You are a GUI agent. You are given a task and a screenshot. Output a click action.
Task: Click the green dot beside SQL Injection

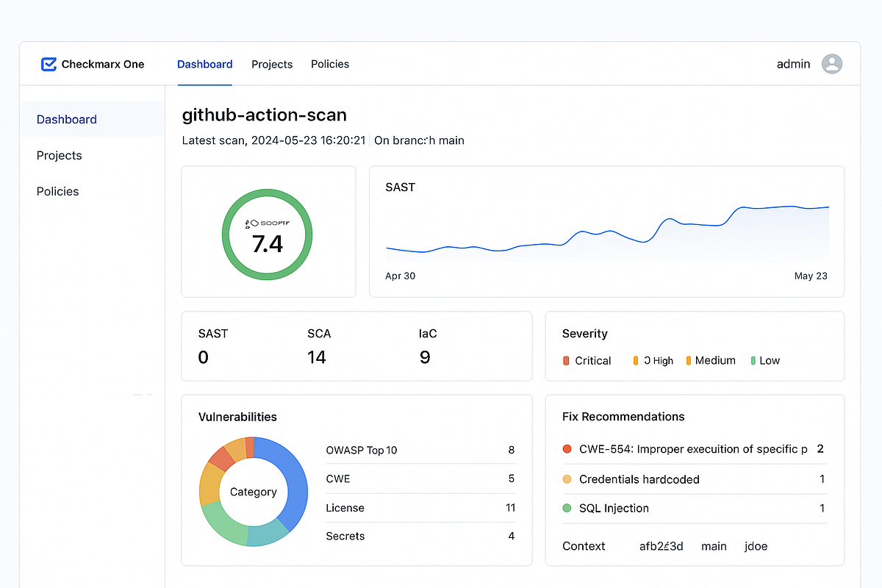click(567, 508)
